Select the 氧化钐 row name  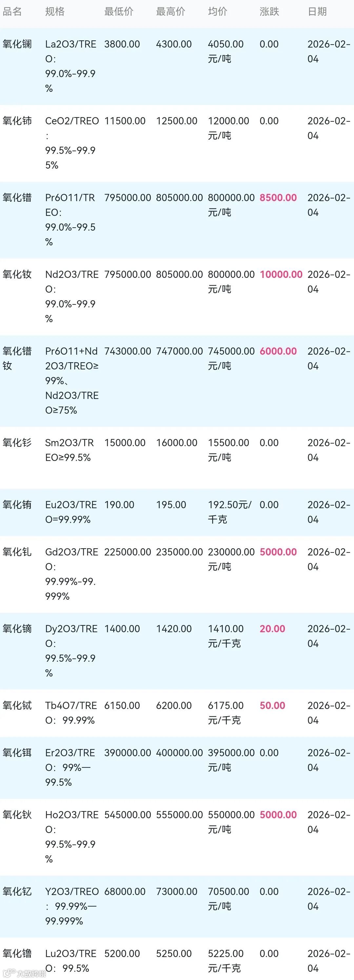click(17, 443)
